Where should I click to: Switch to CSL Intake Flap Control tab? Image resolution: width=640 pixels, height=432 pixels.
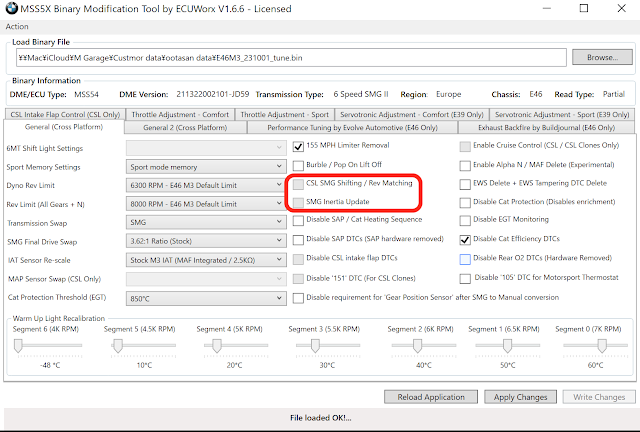pyautogui.click(x=65, y=114)
